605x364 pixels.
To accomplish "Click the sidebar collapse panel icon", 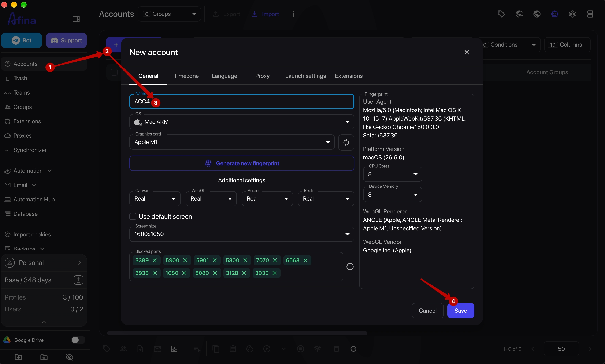I will 76,19.
